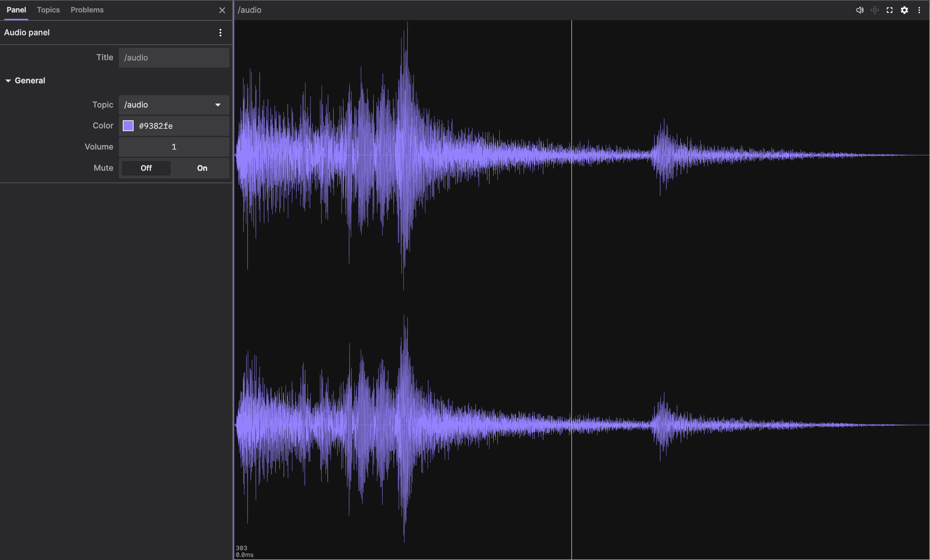
Task: Close the Panel settings sidebar
Action: (x=222, y=10)
